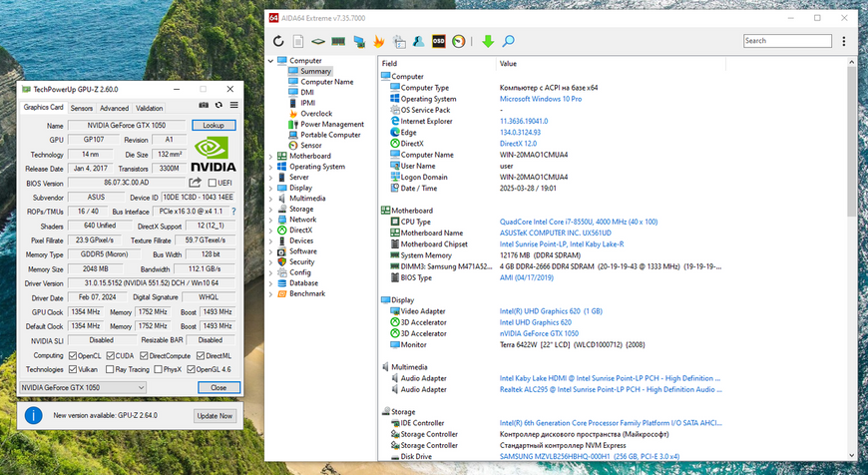
Task: Select Sensor under Computer in tree
Action: (x=310, y=145)
